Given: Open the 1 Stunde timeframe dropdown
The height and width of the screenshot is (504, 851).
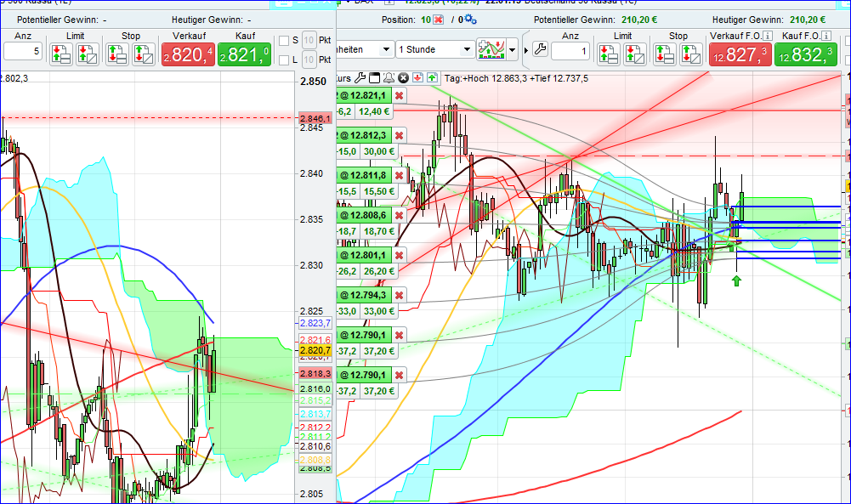Looking at the screenshot, I should (x=466, y=48).
